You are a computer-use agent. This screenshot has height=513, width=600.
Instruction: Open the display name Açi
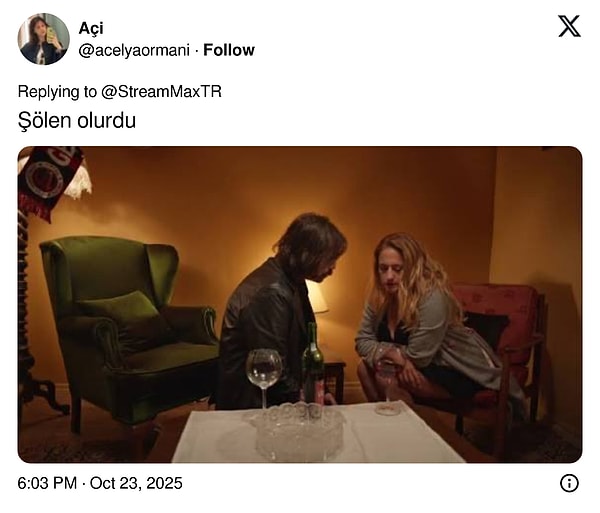coord(91,28)
